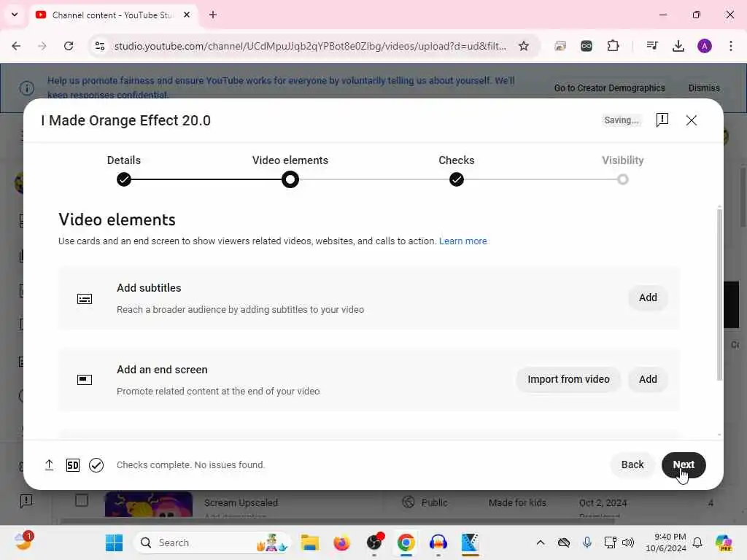The image size is (747, 560).
Task: Open Go to Creator Demographics
Action: point(609,87)
